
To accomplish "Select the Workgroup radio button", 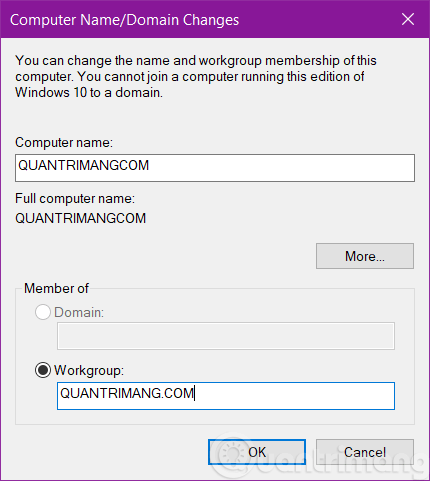I will [43, 370].
